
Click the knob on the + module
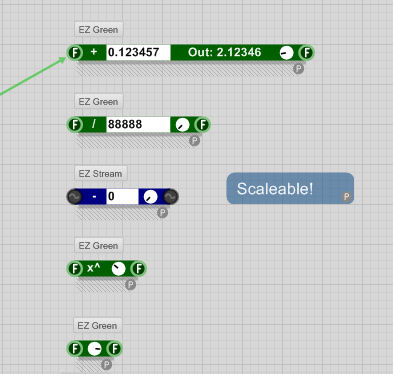[286, 53]
